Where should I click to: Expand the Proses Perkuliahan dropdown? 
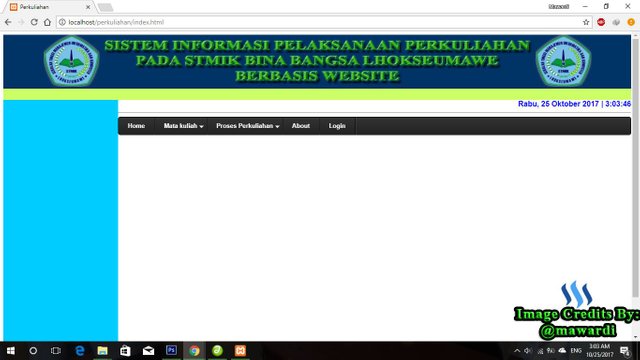pos(247,126)
